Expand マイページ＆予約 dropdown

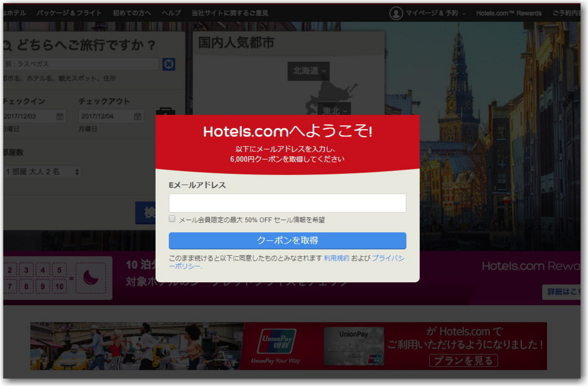click(436, 13)
